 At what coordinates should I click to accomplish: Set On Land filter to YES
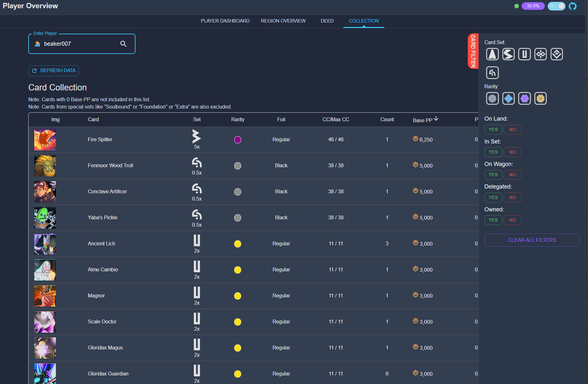pyautogui.click(x=493, y=129)
